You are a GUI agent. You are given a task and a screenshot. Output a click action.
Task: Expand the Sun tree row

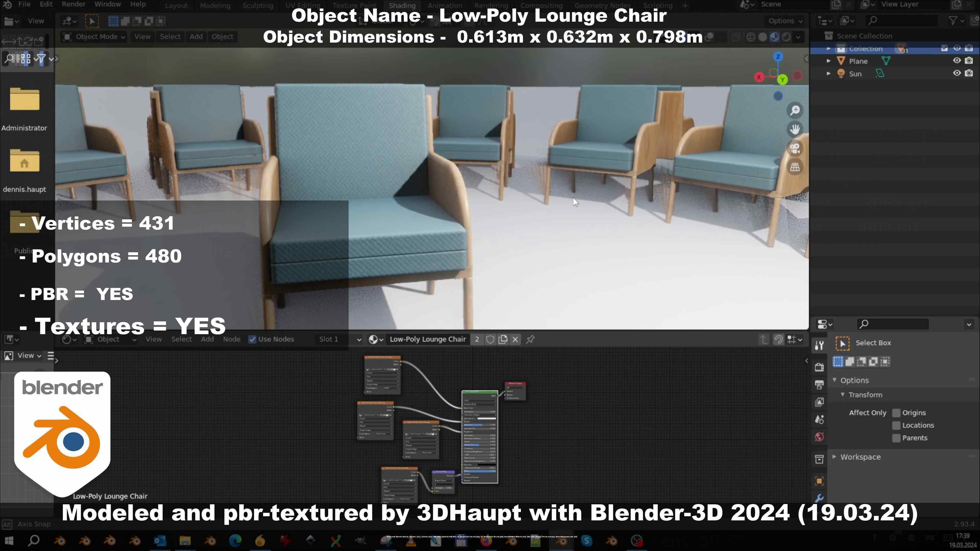point(829,74)
